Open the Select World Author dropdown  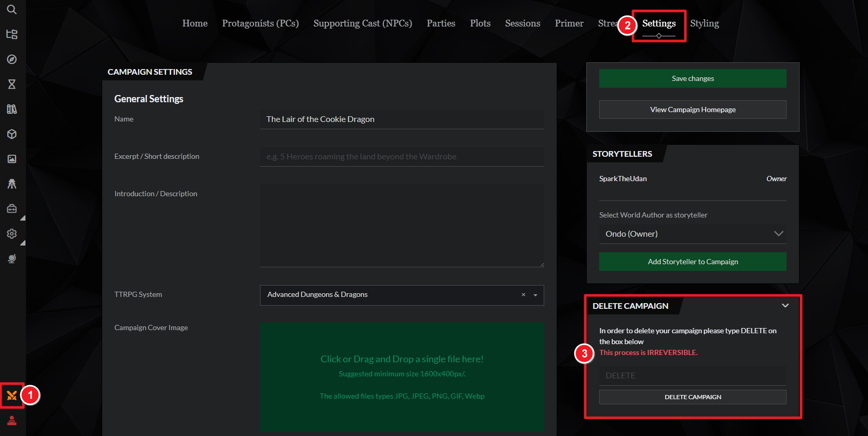pos(693,234)
